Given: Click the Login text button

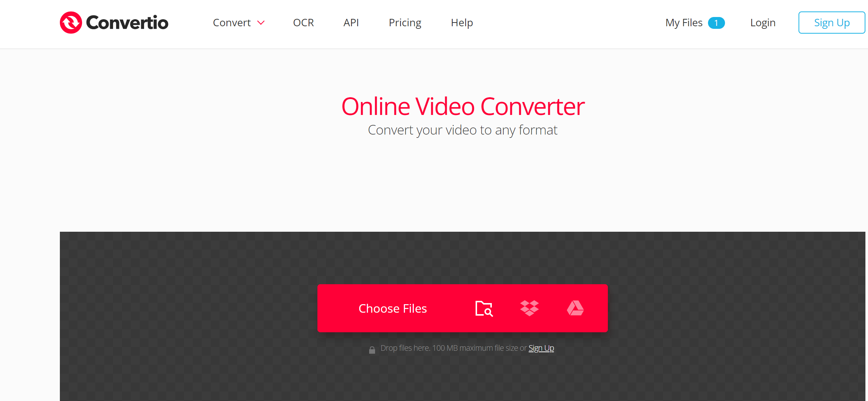Looking at the screenshot, I should [x=762, y=22].
